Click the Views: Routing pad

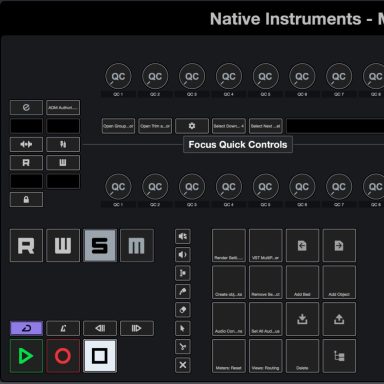266,356
